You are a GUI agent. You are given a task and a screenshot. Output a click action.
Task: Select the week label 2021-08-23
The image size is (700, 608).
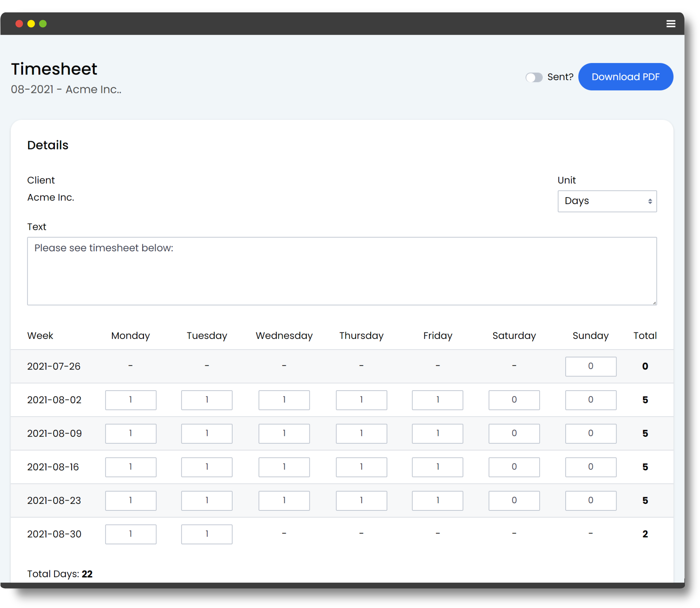(54, 501)
